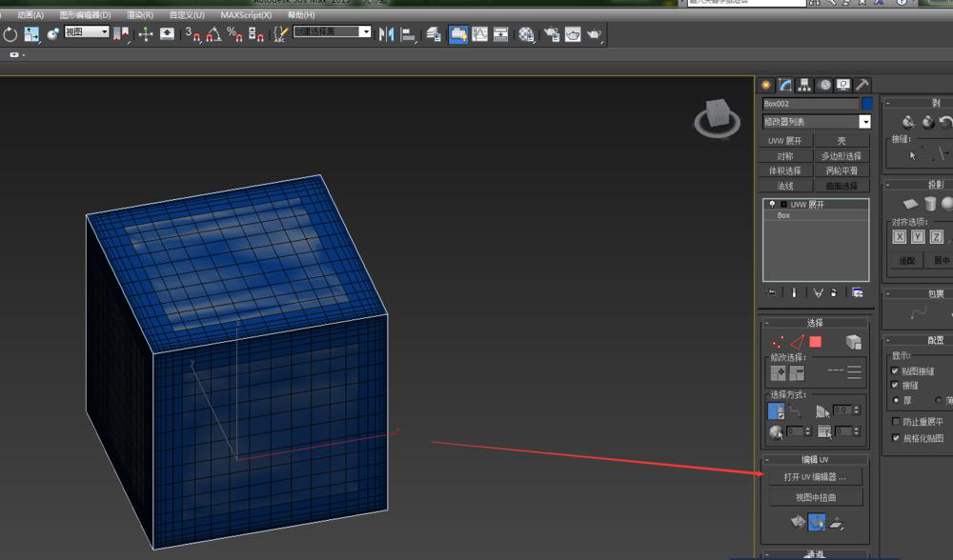
Task: Open the 修改器列表 dropdown
Action: (x=865, y=122)
